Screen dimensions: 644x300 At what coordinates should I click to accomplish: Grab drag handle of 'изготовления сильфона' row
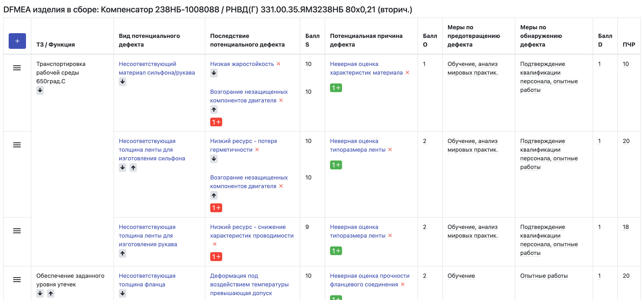[17, 145]
